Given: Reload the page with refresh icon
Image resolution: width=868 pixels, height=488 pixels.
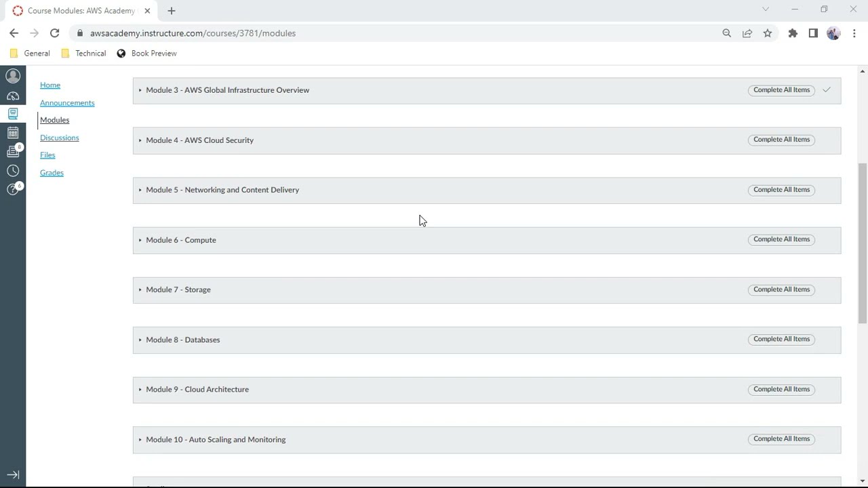Looking at the screenshot, I should pyautogui.click(x=55, y=33).
